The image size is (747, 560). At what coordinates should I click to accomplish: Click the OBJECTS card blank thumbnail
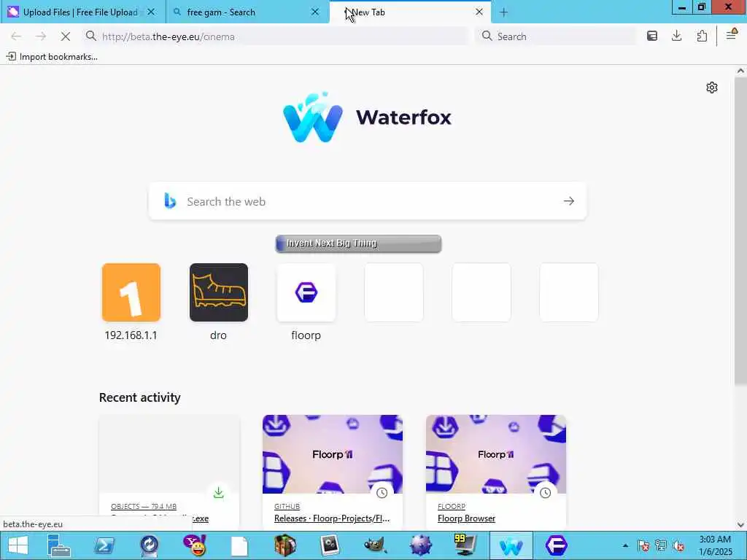(169, 454)
